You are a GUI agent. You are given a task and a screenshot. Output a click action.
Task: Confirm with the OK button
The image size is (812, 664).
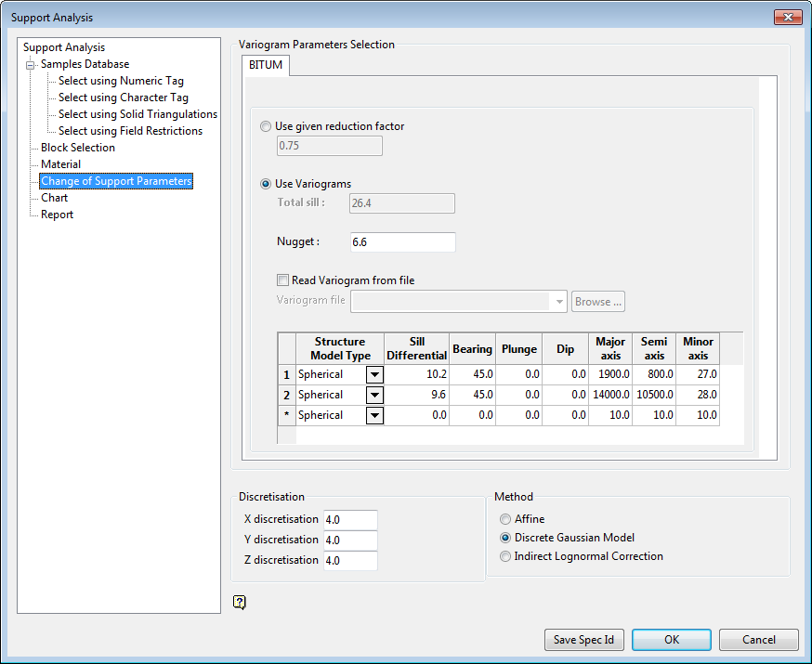click(671, 640)
